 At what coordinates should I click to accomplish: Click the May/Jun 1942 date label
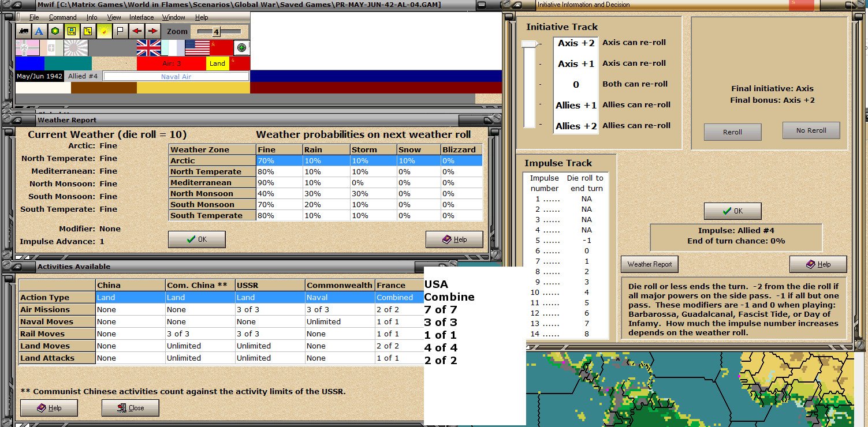[39, 76]
